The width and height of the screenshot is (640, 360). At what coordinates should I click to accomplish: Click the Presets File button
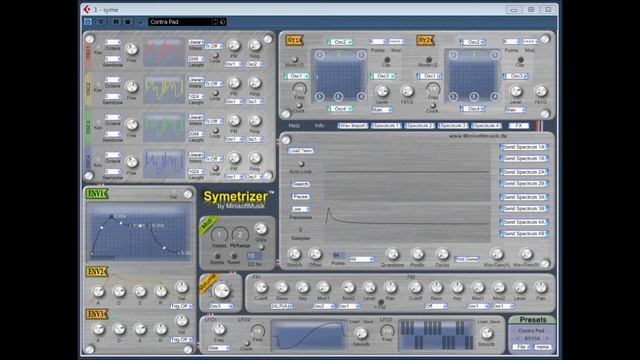point(521,347)
